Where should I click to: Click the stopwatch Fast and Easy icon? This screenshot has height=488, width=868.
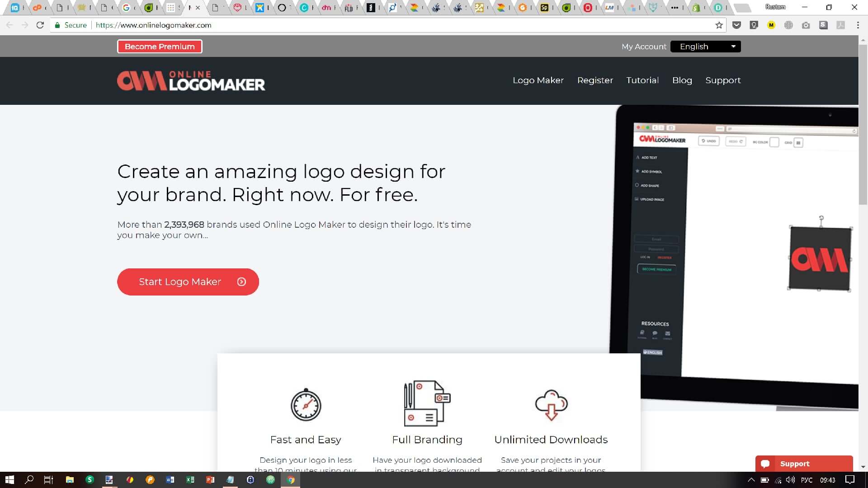click(x=306, y=404)
